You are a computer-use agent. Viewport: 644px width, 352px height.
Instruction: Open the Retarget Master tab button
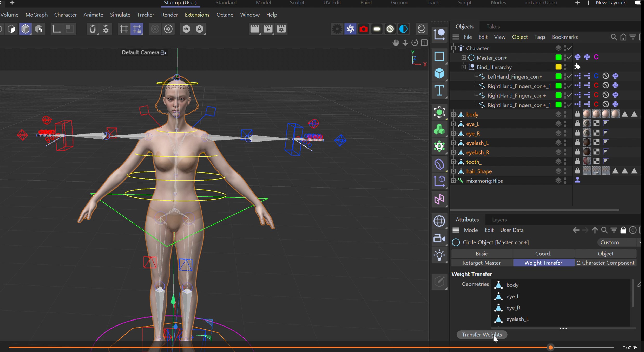(x=482, y=263)
